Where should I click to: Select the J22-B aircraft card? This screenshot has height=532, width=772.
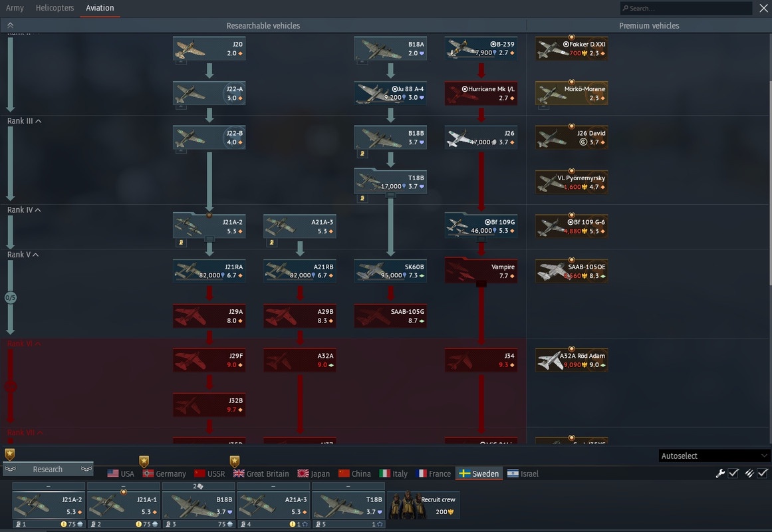(x=209, y=138)
